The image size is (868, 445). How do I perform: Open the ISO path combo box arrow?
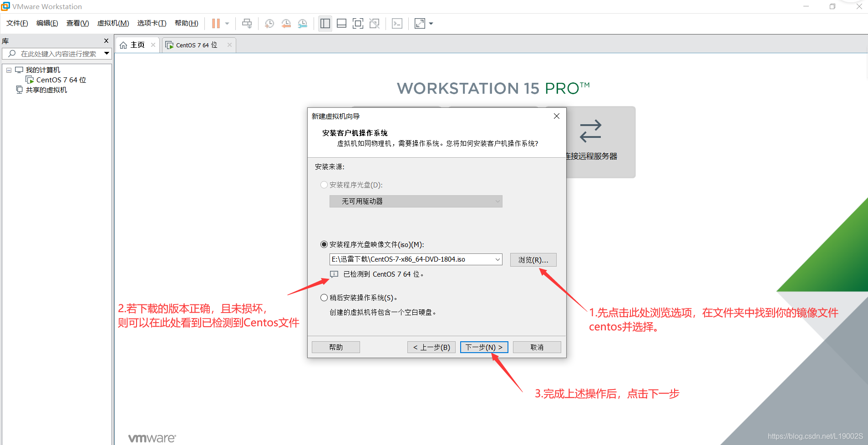click(x=497, y=259)
